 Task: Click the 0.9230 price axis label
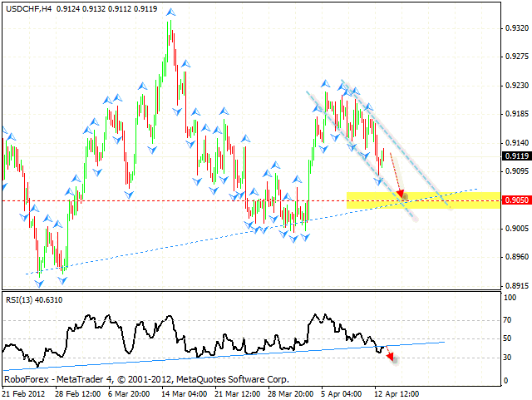516,86
